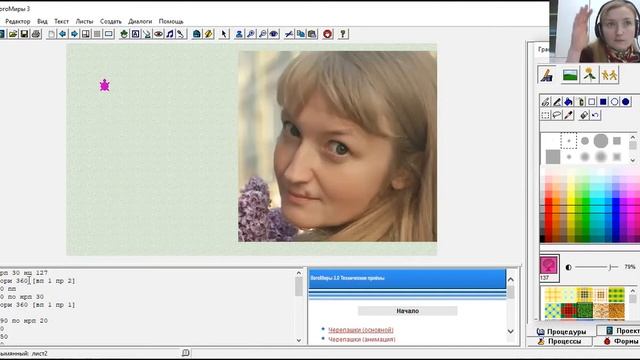Select the rectangular marquee selection tool
This screenshot has height=360, width=640.
[545, 115]
